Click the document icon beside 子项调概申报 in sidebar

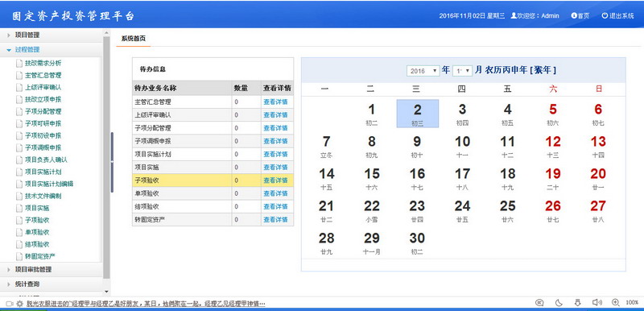click(x=19, y=148)
